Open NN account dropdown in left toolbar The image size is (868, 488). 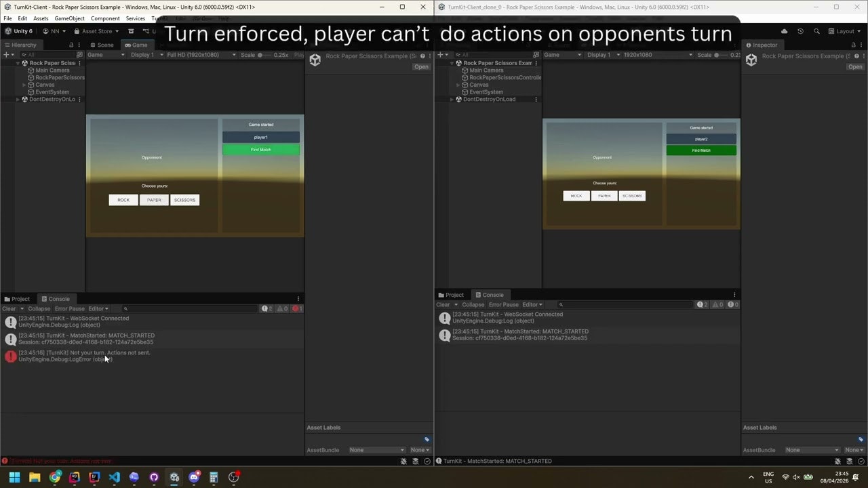pyautogui.click(x=54, y=31)
